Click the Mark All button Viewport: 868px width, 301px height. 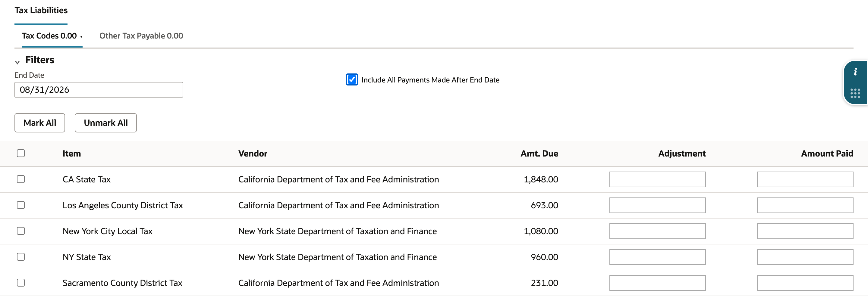coord(40,123)
